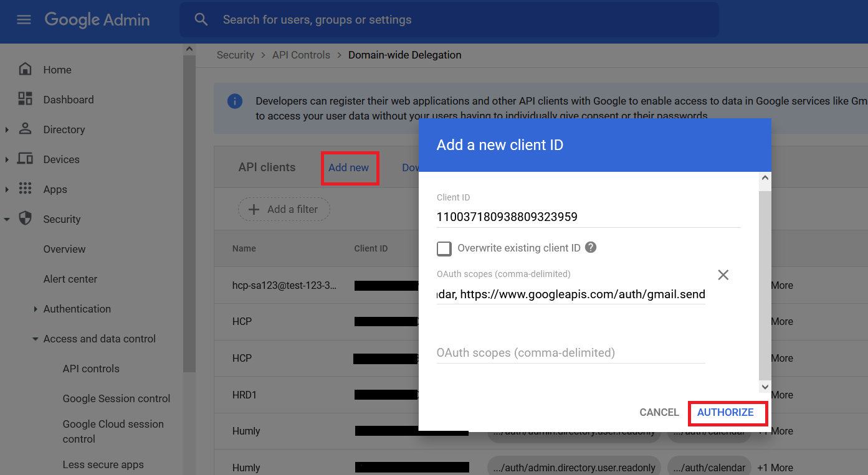Click the Add a filter button
Viewport: 868px width, 475px height.
coord(284,209)
